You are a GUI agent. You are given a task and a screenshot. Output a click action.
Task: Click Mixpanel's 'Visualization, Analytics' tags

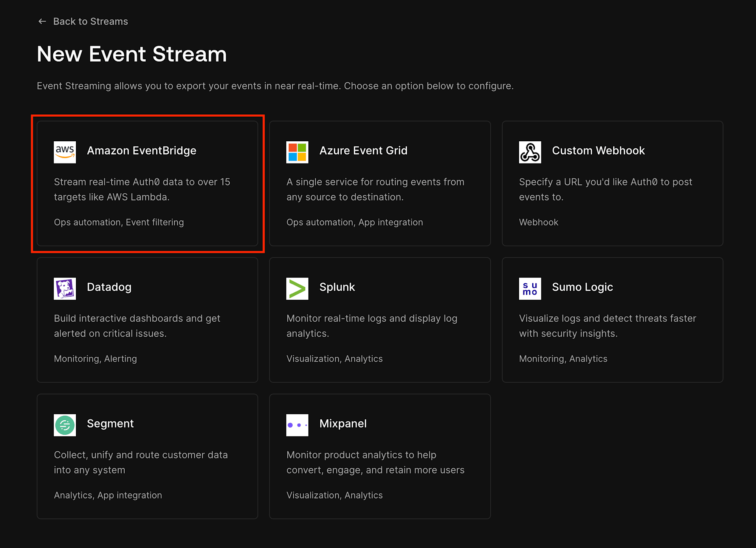point(335,496)
